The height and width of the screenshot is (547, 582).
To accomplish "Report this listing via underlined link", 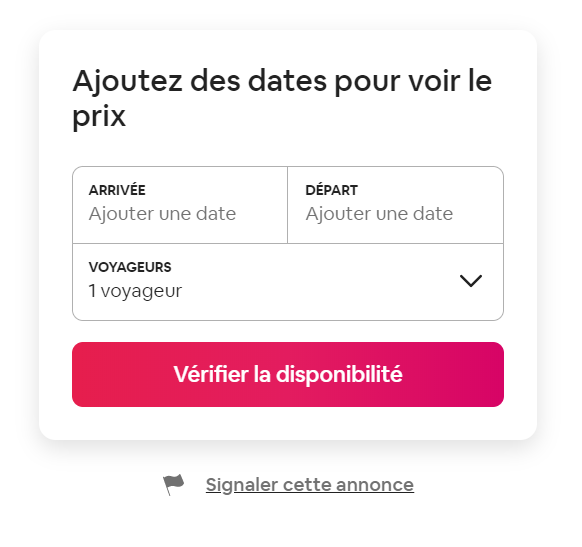I will [310, 485].
